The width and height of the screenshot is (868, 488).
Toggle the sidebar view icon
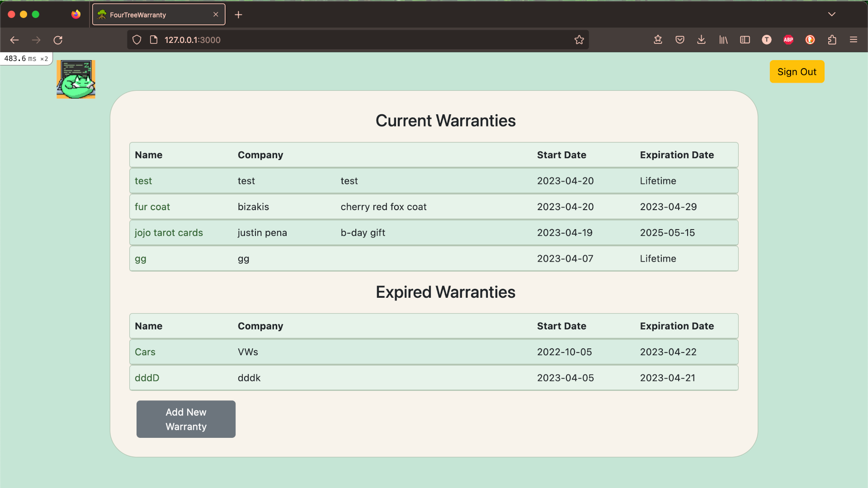(x=745, y=40)
